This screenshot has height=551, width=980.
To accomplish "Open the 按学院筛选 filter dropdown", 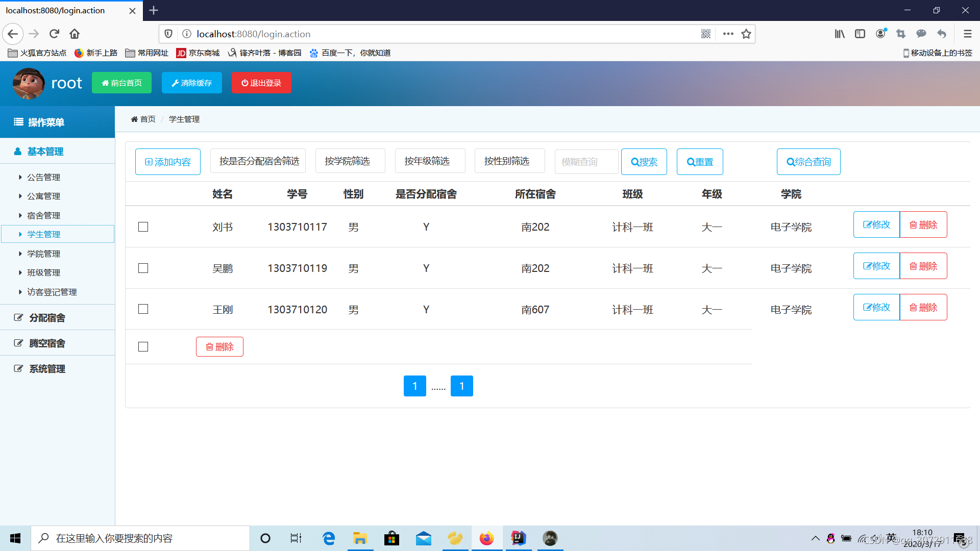I will [350, 161].
